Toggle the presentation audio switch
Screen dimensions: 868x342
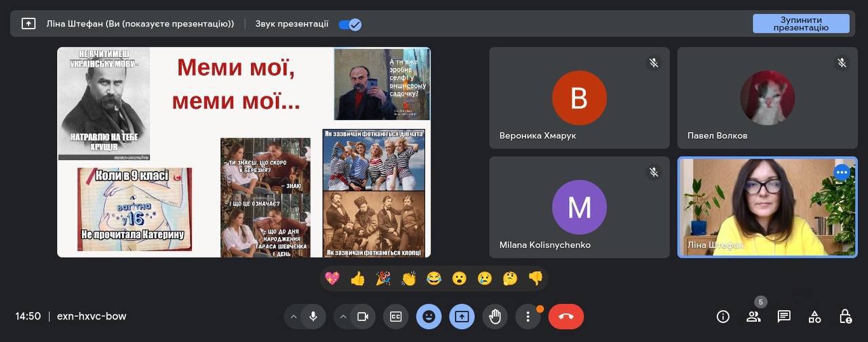click(x=350, y=24)
